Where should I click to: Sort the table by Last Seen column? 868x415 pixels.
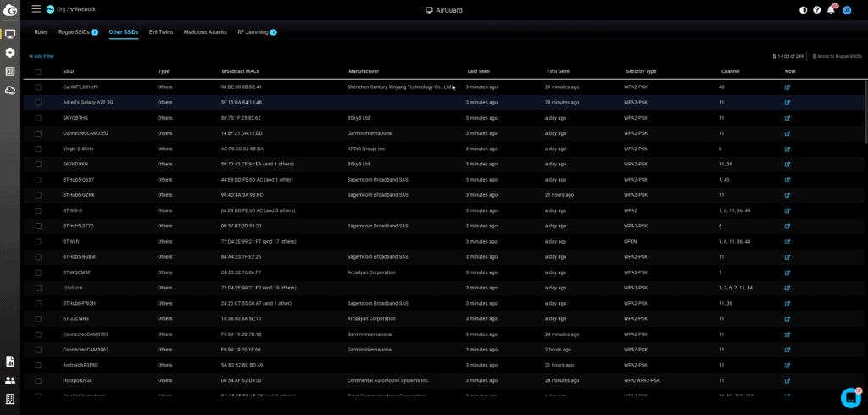click(x=478, y=71)
